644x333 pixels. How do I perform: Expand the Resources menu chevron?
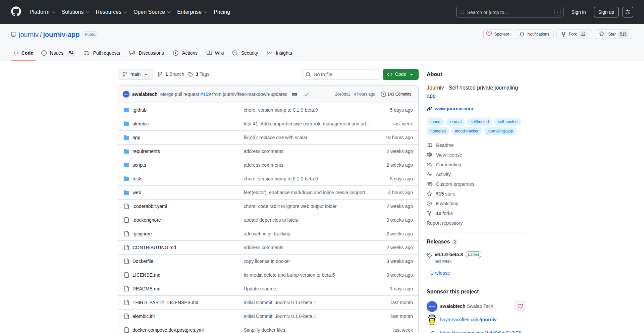click(126, 12)
